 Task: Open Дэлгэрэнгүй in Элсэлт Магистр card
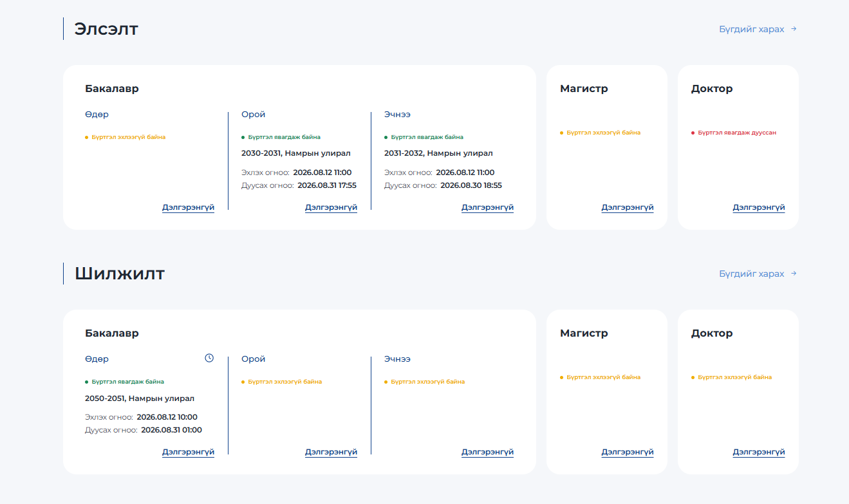[628, 207]
